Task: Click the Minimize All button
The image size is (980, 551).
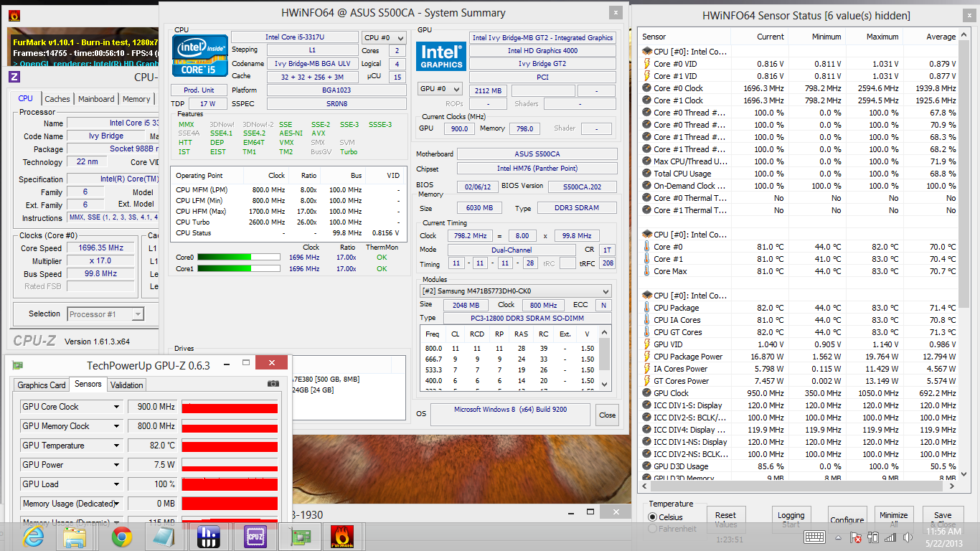Action: click(x=893, y=519)
